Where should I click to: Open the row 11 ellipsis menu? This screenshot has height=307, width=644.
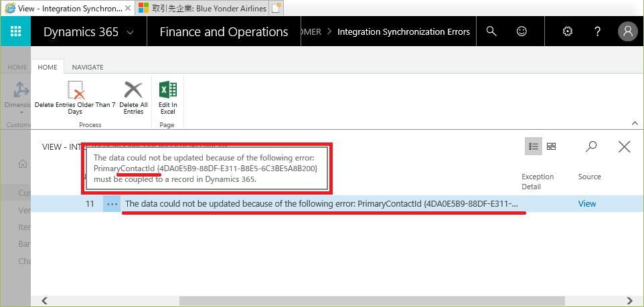point(112,203)
